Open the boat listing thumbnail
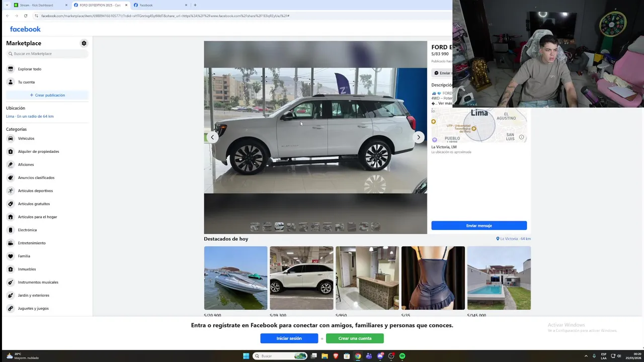Screen dimensions: 644x362 tap(235, 278)
